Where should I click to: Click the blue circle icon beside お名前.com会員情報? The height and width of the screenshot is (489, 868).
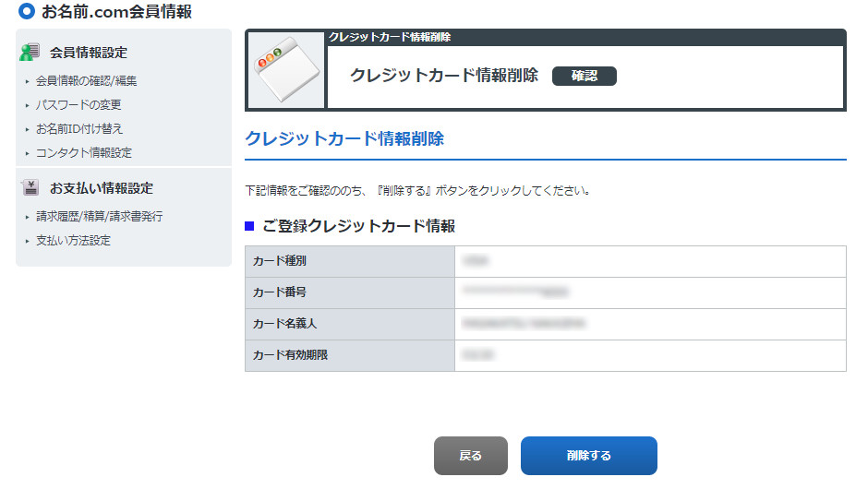[x=27, y=12]
